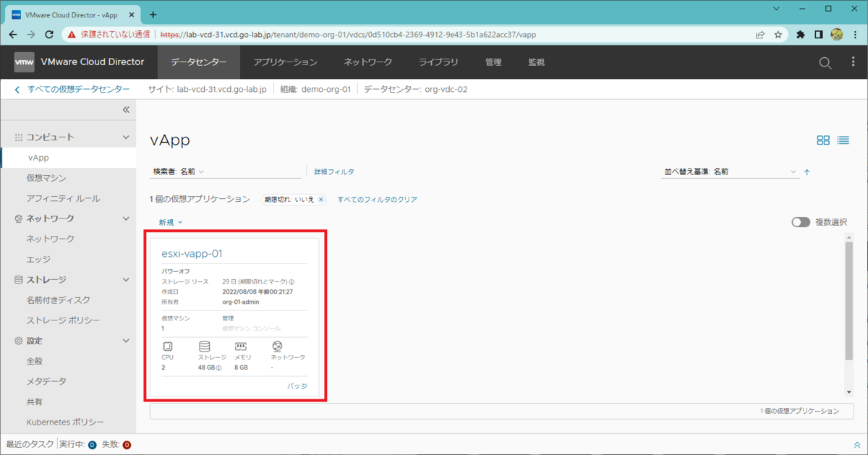Screen dimensions: 868x455
Task: Switch to card grid view icon
Action: point(823,140)
